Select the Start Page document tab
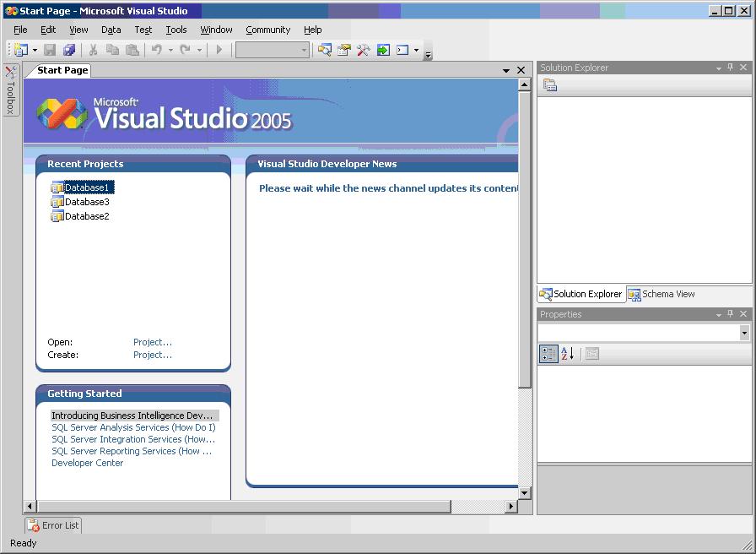Viewport: 756px width, 554px height. pyautogui.click(x=62, y=70)
